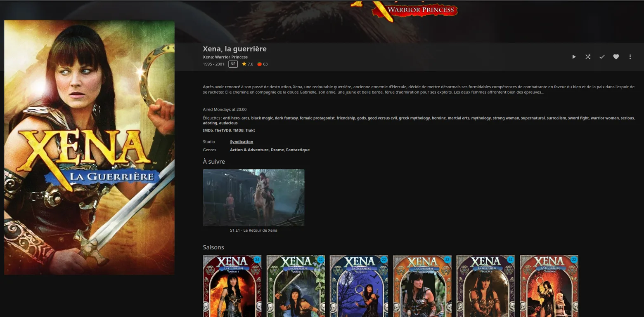
Task: Click the 'S1:E1 - Le Retour de Xena' title
Action: click(253, 230)
